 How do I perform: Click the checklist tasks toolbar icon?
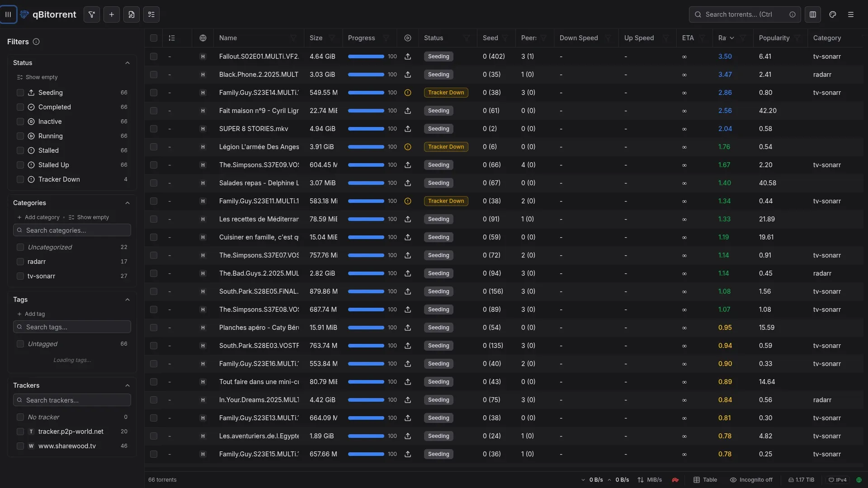tap(151, 14)
